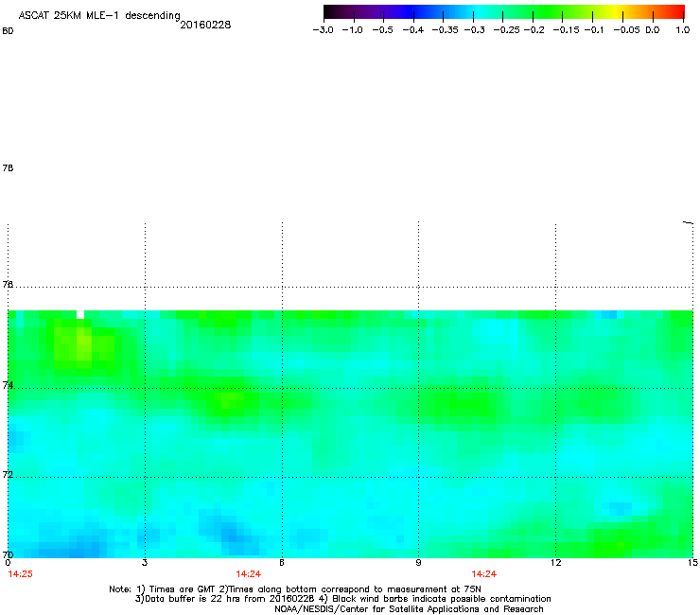Click the longitude label "9" on the bottom axis
Image resolution: width=700 pixels, height=615 pixels.
418,563
